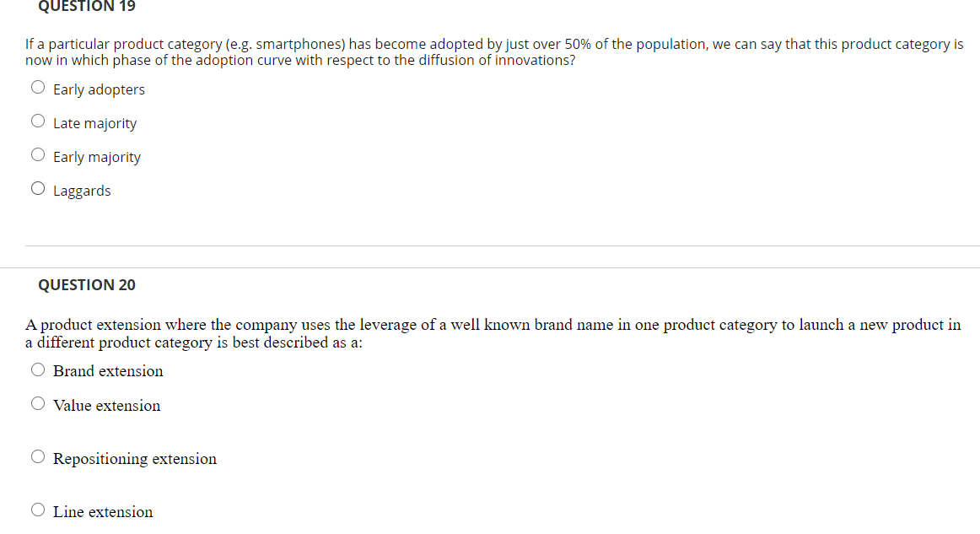
Task: Select the Repositioning extension radio button
Action: tap(38, 456)
